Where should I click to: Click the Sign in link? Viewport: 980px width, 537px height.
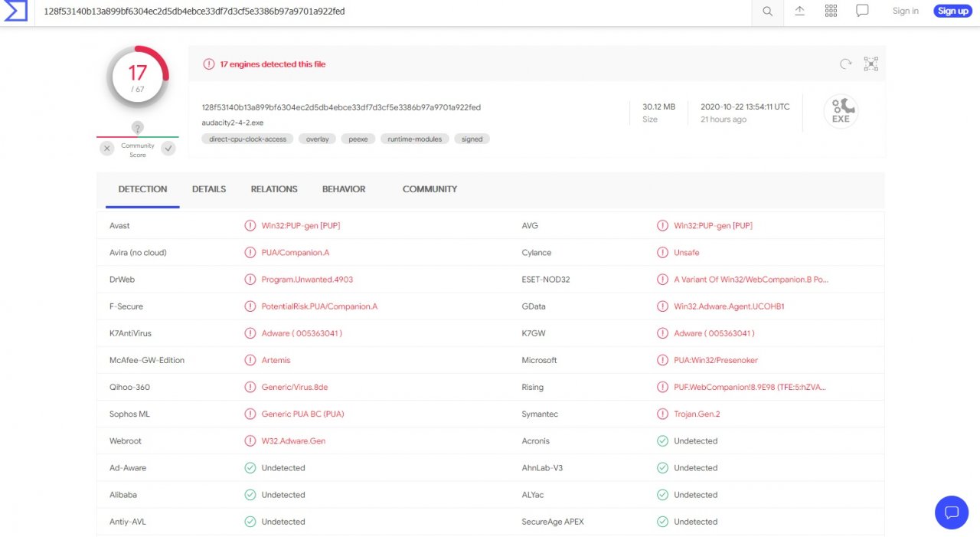[905, 11]
